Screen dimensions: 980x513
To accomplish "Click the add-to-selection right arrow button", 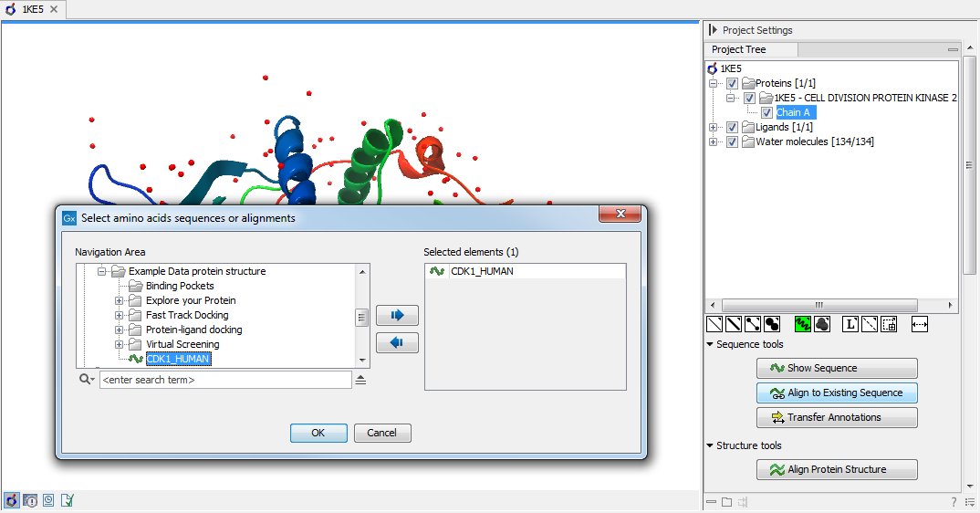I will [397, 315].
